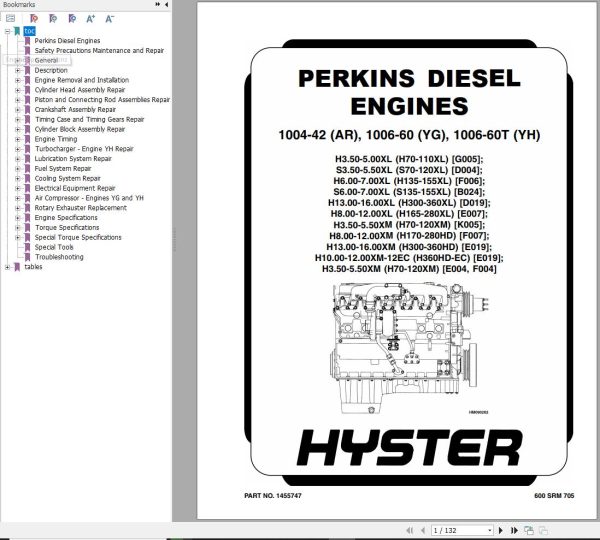Screen dimensions: 600x540
Task: Open Rotary Exhauster Replacement bookmark
Action: coord(81,208)
